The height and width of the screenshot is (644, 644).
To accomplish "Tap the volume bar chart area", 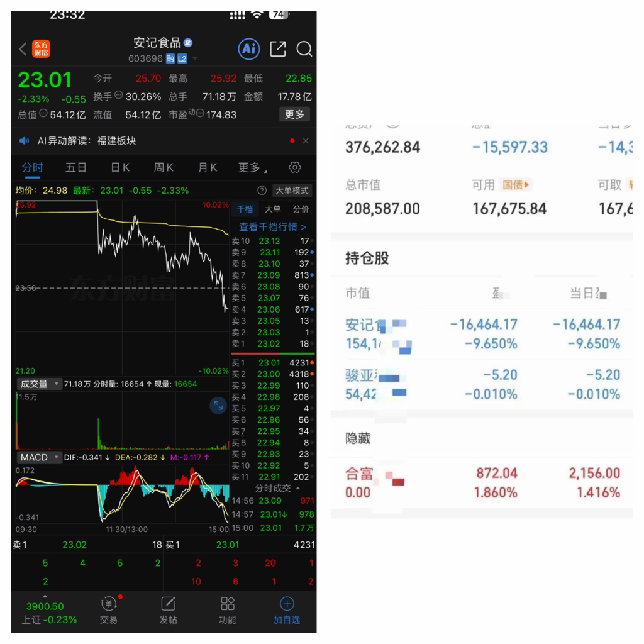I will click(123, 421).
